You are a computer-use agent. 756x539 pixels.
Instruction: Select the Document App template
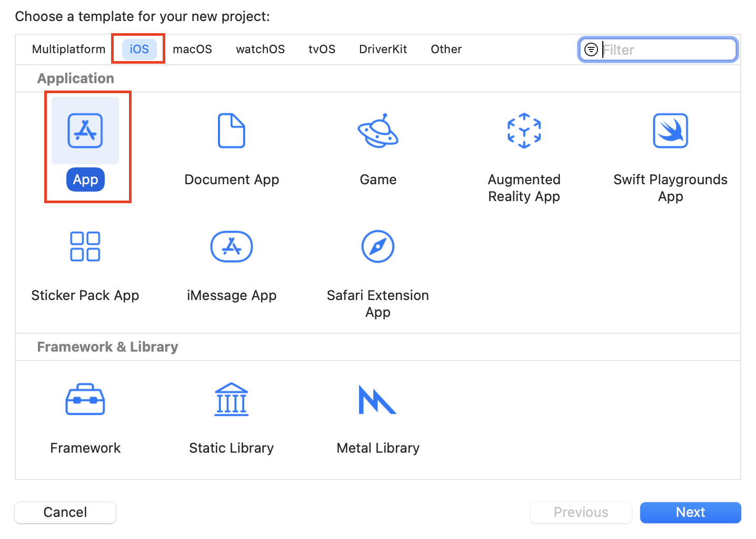click(232, 132)
